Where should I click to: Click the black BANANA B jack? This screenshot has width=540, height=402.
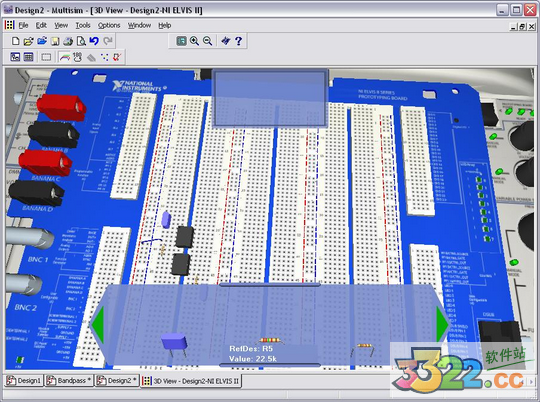coord(54,135)
